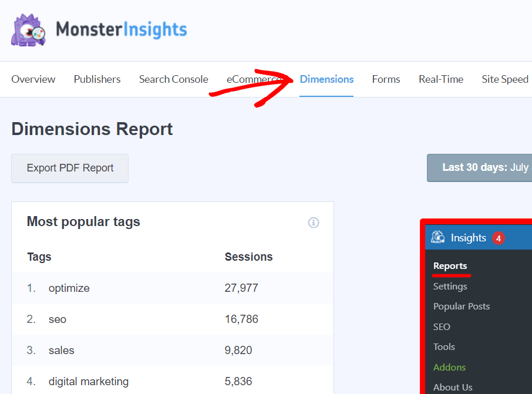This screenshot has height=394, width=532.
Task: Go to the Overview tab
Action: [33, 79]
